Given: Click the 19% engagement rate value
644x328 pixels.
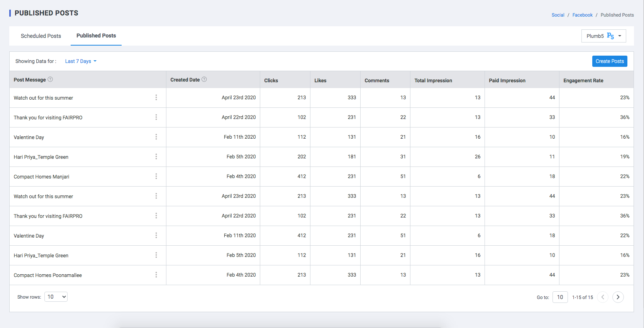Looking at the screenshot, I should tap(625, 156).
